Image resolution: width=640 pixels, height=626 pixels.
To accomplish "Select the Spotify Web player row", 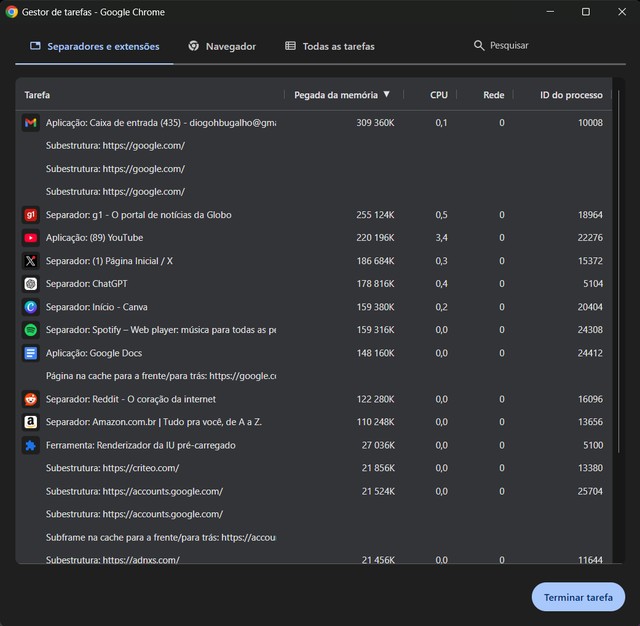I will (313, 330).
